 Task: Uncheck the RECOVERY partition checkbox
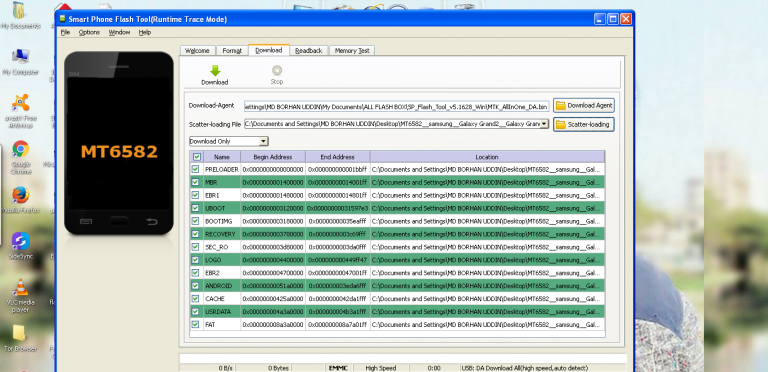(x=195, y=234)
